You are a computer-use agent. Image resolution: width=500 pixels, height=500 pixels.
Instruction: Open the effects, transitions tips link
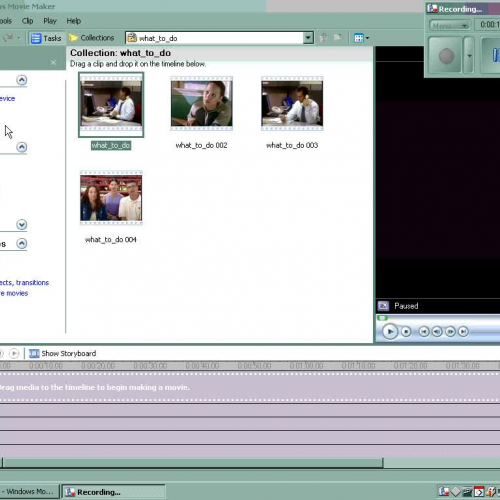pos(24,283)
